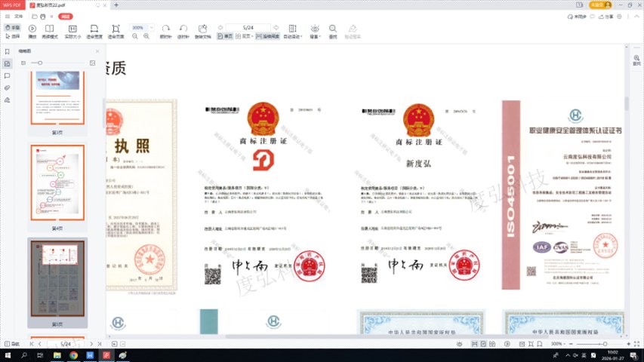Select the red highlighted Start tab pill

[66, 17]
